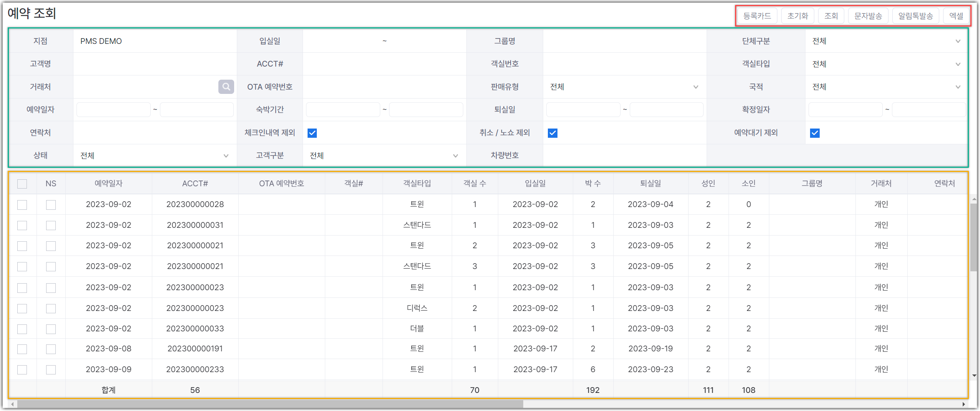Image resolution: width=980 pixels, height=411 pixels.
Task: Expand the 고객구분 dropdown
Action: [384, 155]
